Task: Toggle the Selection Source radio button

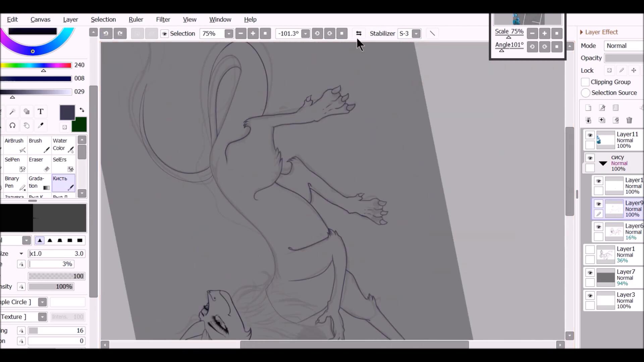Action: (x=585, y=93)
